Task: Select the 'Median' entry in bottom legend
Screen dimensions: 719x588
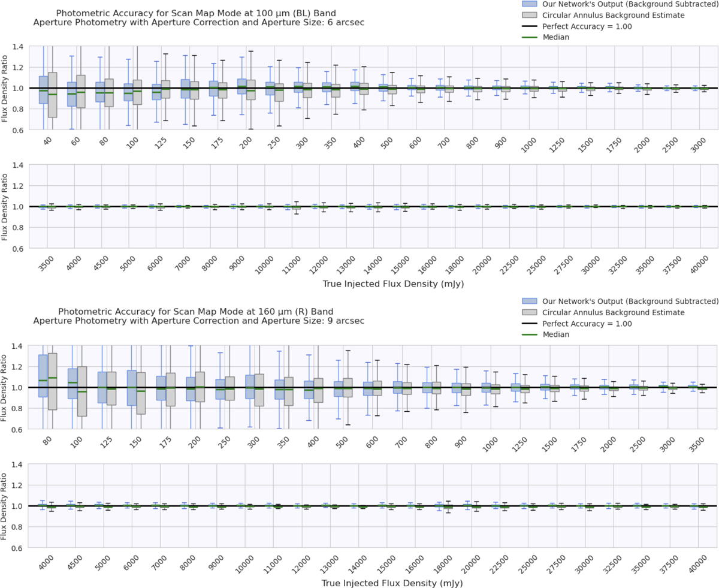Action: tap(557, 334)
